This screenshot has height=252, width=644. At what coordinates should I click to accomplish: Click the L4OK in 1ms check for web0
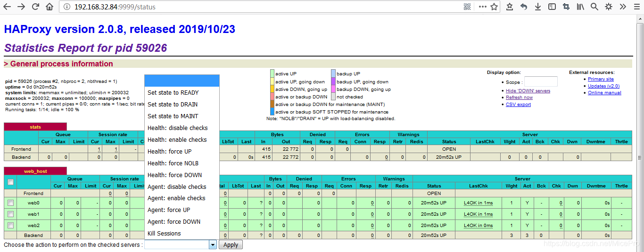coord(478,203)
